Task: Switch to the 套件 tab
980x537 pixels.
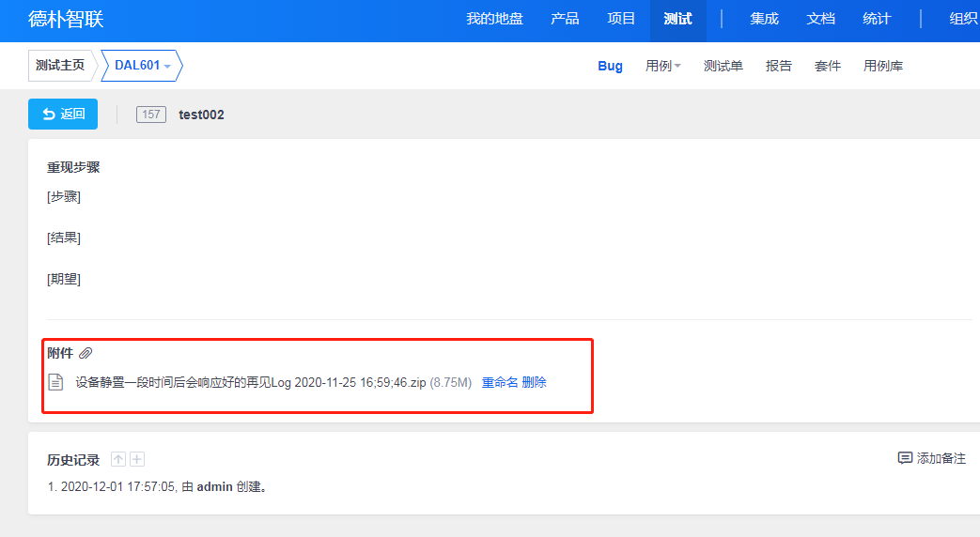Action: [x=828, y=66]
